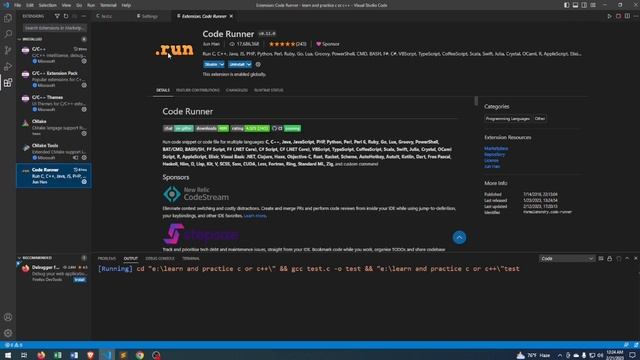Open the Terminal menu
Screen dimensions: 640x360
click(108, 5)
